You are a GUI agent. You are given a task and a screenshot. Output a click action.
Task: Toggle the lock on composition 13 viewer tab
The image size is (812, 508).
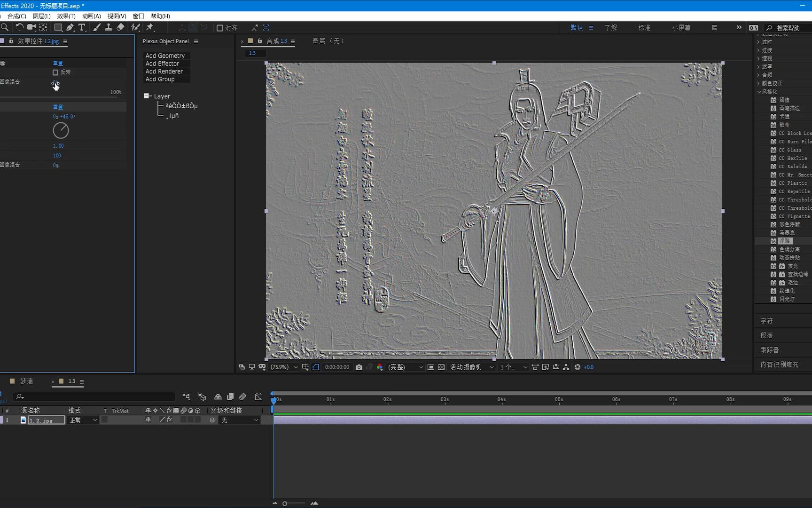[259, 41]
